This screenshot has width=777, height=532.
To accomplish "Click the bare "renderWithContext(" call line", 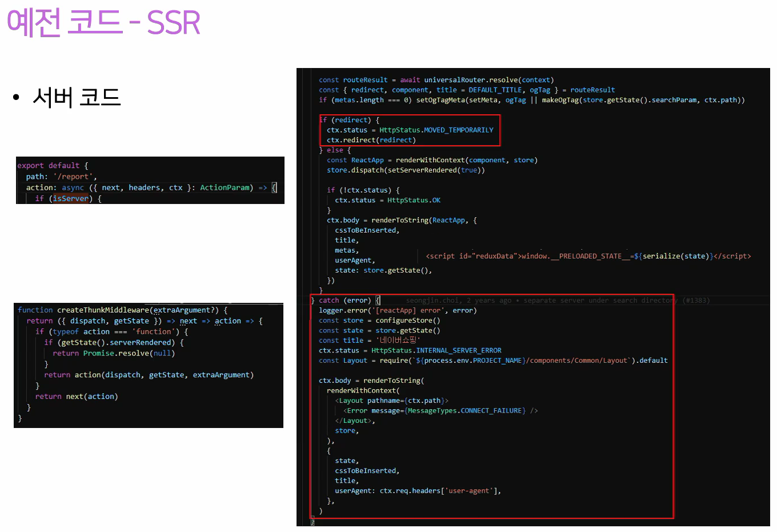I will pyautogui.click(x=363, y=391).
